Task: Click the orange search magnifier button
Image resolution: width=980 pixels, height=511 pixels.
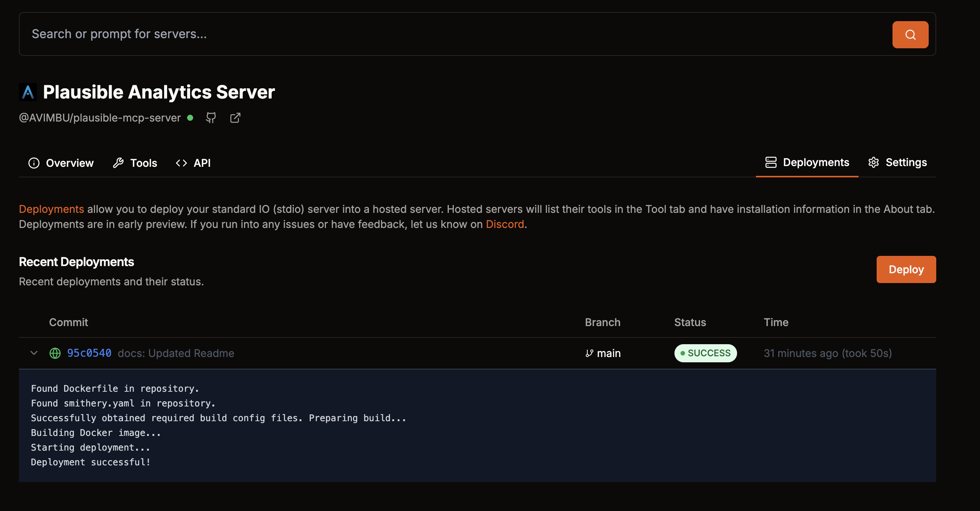Action: pyautogui.click(x=910, y=35)
